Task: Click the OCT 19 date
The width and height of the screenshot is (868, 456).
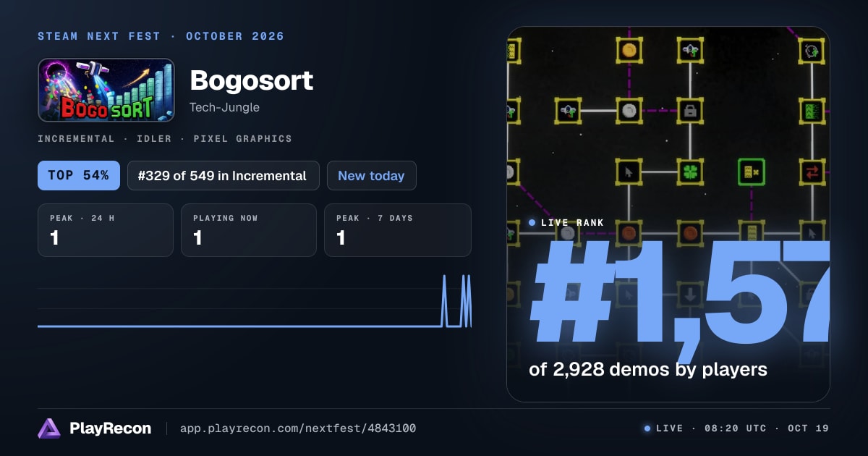Action: pos(809,428)
